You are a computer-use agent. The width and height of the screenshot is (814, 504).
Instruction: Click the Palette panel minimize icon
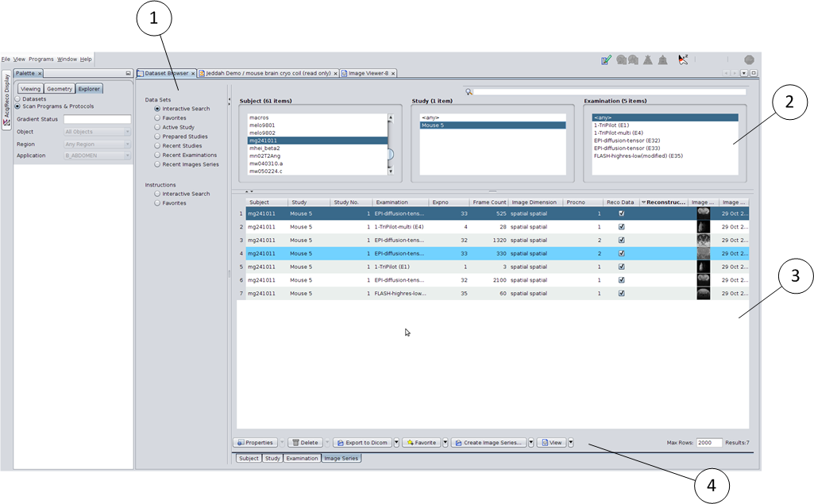tap(128, 73)
